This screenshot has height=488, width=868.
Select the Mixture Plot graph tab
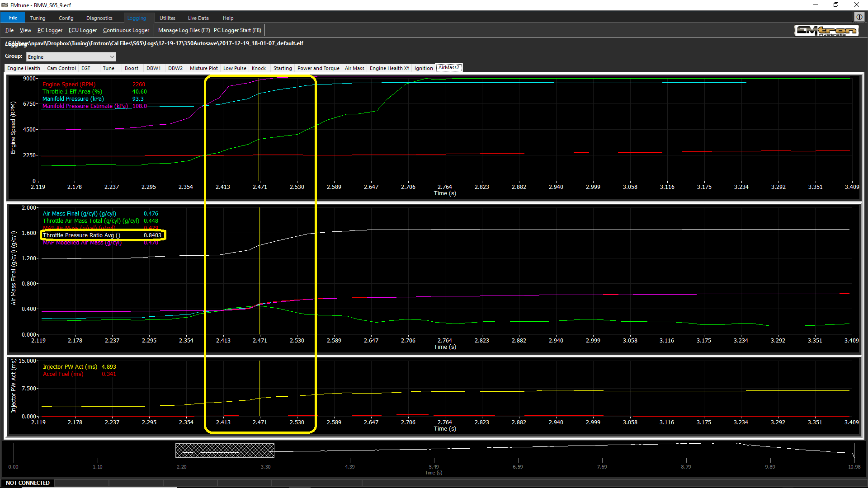click(x=204, y=68)
